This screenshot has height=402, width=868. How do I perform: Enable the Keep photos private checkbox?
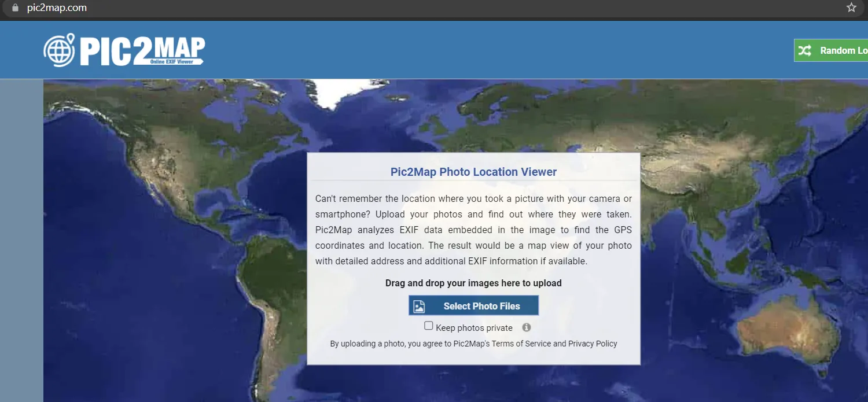[429, 326]
